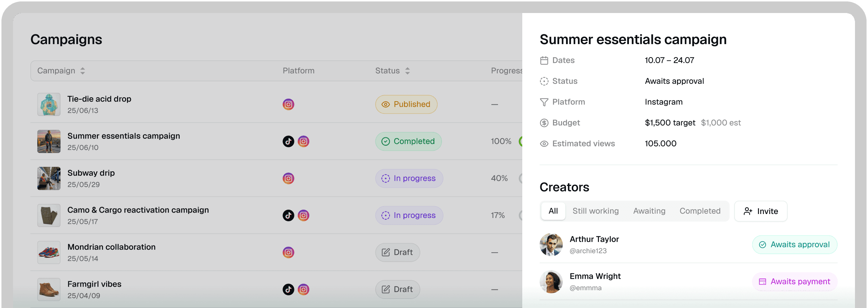The width and height of the screenshot is (868, 308).
Task: Select the Awaiting creators tab
Action: tap(649, 211)
